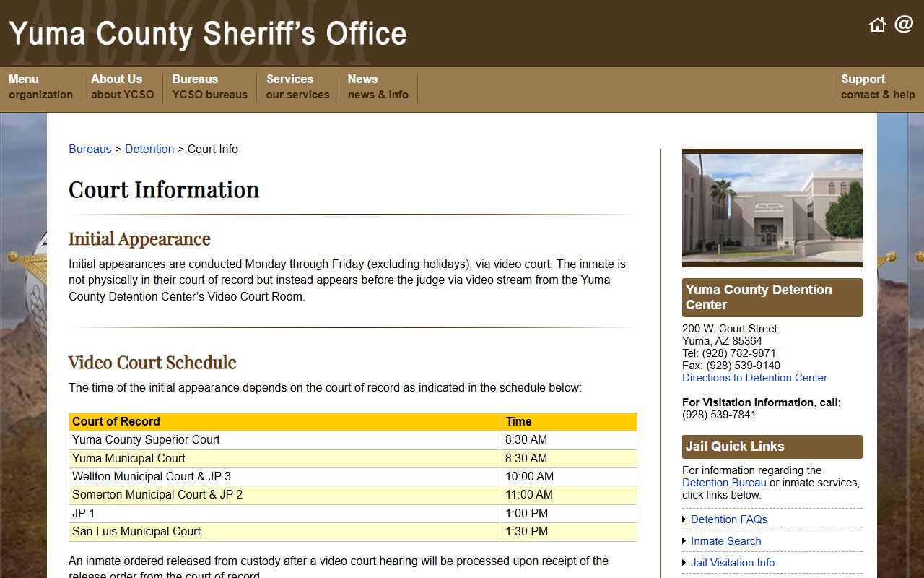
Task: Open the Detention Bureau link
Action: (x=724, y=483)
